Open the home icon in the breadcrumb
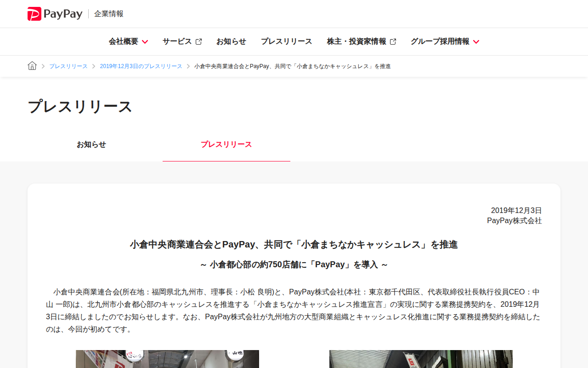Image resolution: width=588 pixels, height=368 pixels. tap(32, 66)
